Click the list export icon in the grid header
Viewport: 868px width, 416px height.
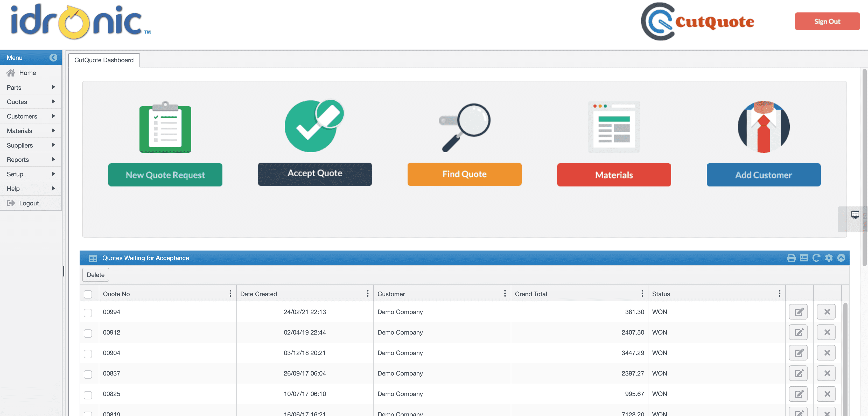(804, 258)
